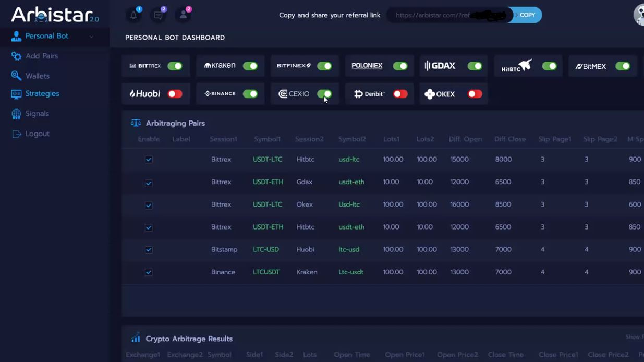
Task: Open the user contacts icon
Action: (x=184, y=15)
